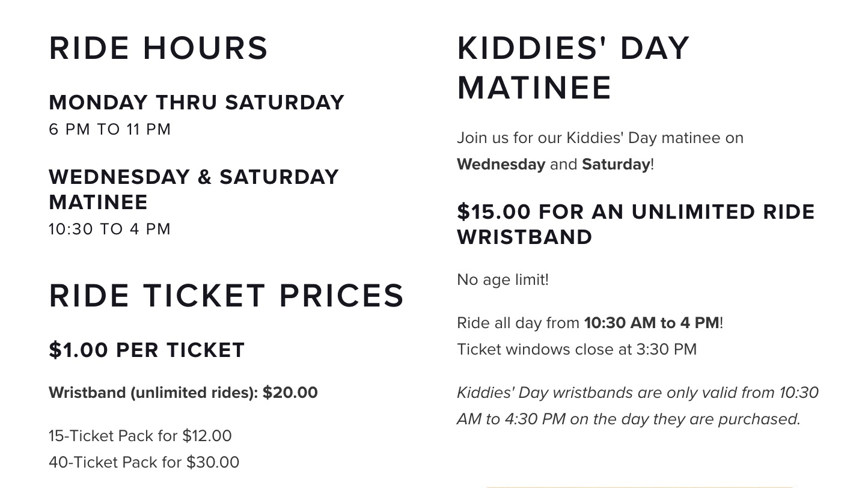868x488 pixels.
Task: Click the RIDE TICKET PRICES heading
Action: coord(227,296)
